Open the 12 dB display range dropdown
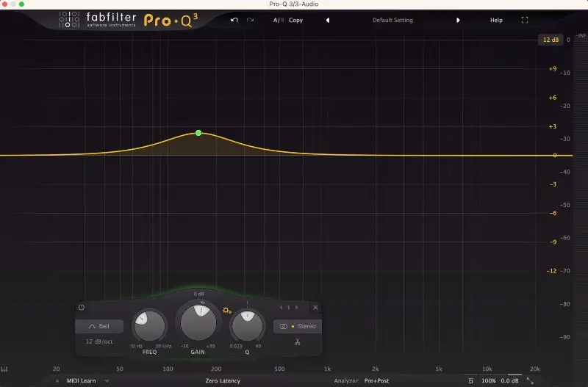 click(549, 40)
